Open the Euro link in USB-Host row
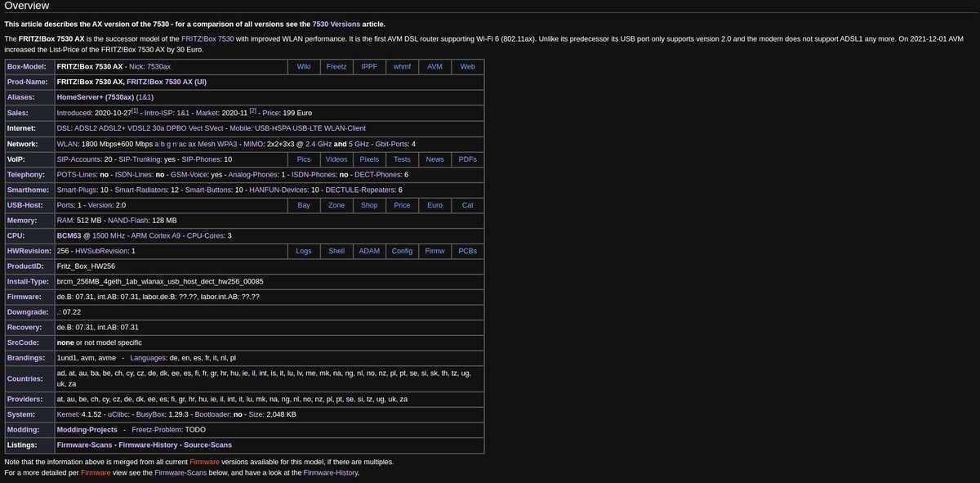Viewport: 980px width, 483px height. pos(434,205)
